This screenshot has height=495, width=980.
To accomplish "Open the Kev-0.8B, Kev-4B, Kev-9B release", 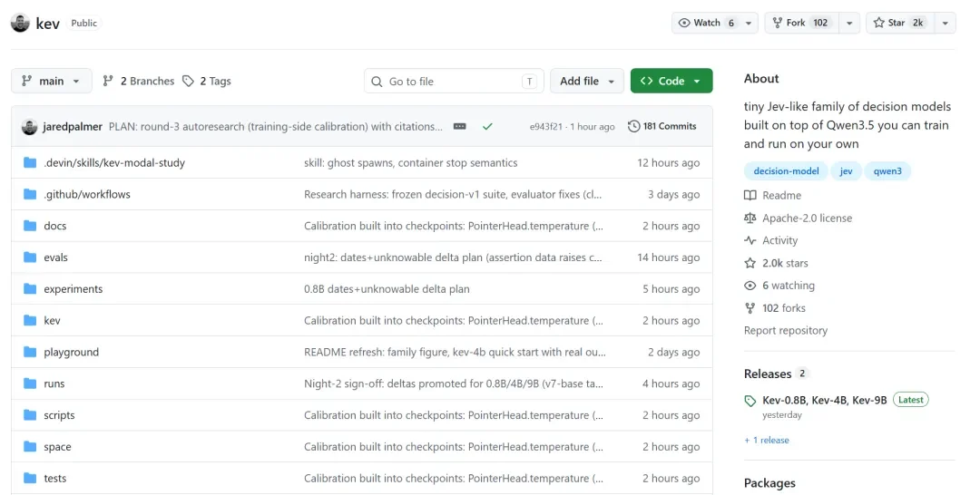I will pyautogui.click(x=824, y=400).
